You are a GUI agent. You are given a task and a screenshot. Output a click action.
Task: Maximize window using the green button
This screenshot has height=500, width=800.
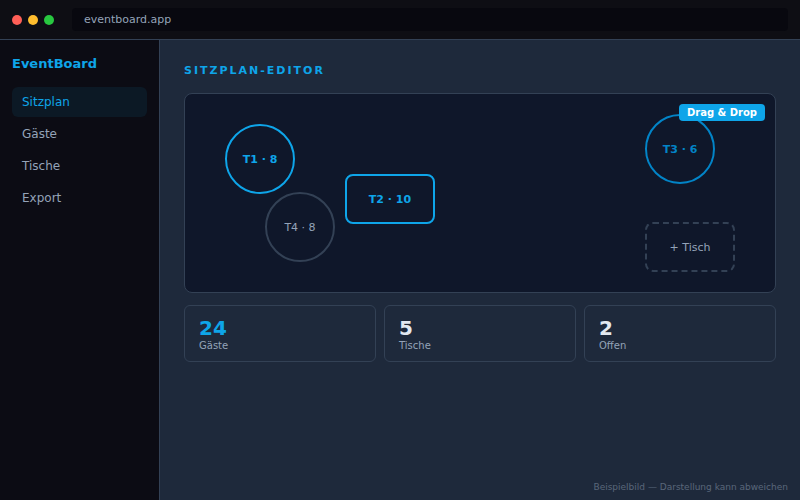tap(49, 20)
